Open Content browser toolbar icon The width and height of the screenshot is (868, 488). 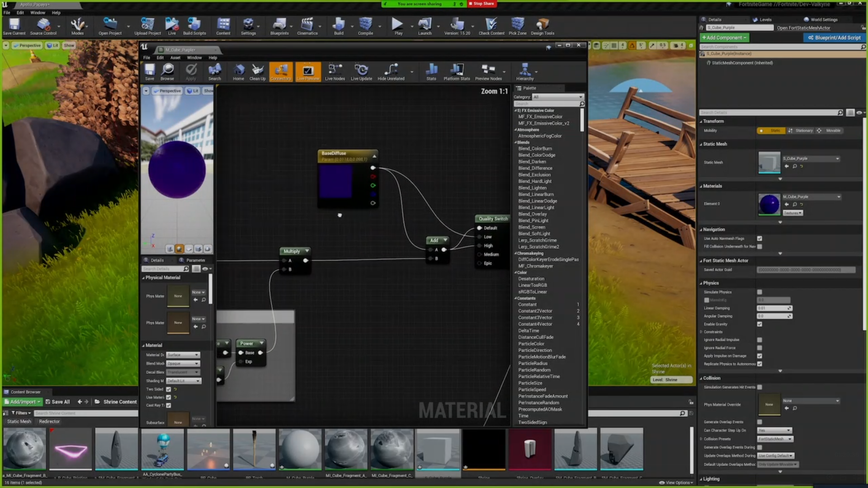(x=223, y=27)
